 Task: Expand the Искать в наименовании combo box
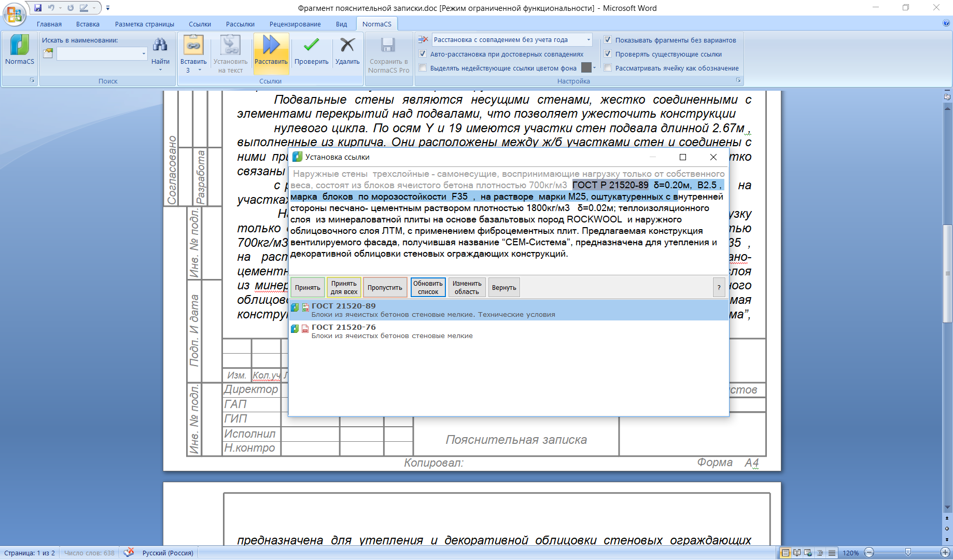click(144, 54)
